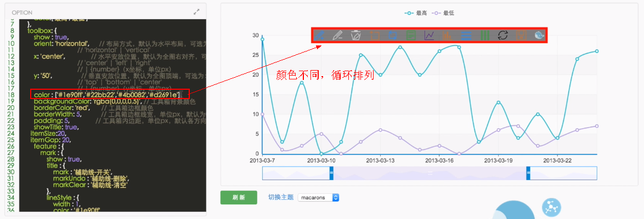Viewport: 644px width, 219px height.
Task: Click the round network icon at bottom right
Action: (551, 208)
